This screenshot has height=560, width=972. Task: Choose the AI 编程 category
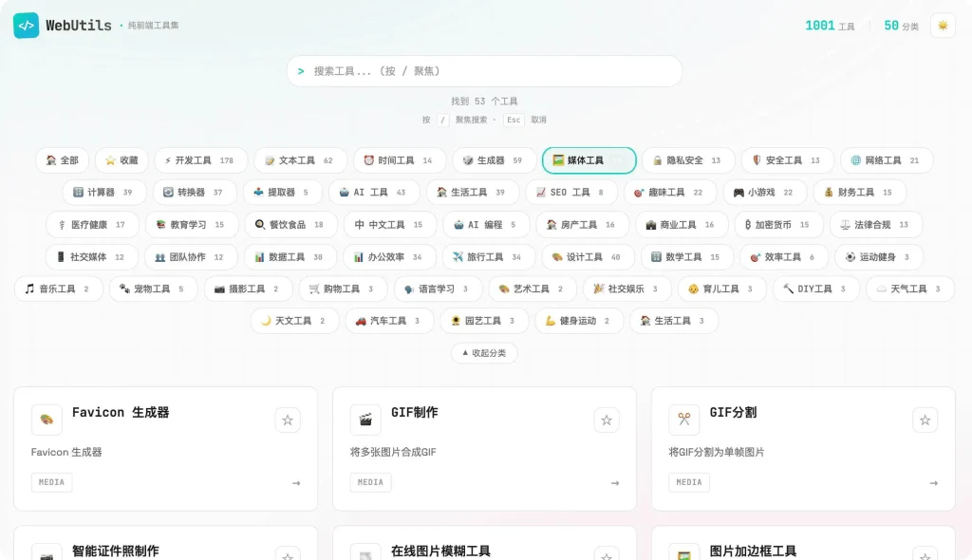(x=486, y=225)
